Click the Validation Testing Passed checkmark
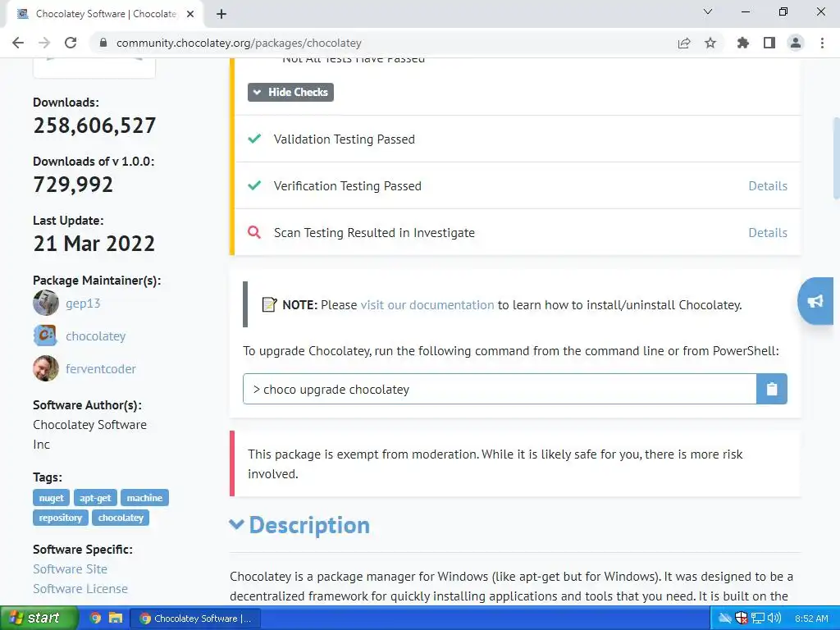The width and height of the screenshot is (840, 630). pos(254,139)
